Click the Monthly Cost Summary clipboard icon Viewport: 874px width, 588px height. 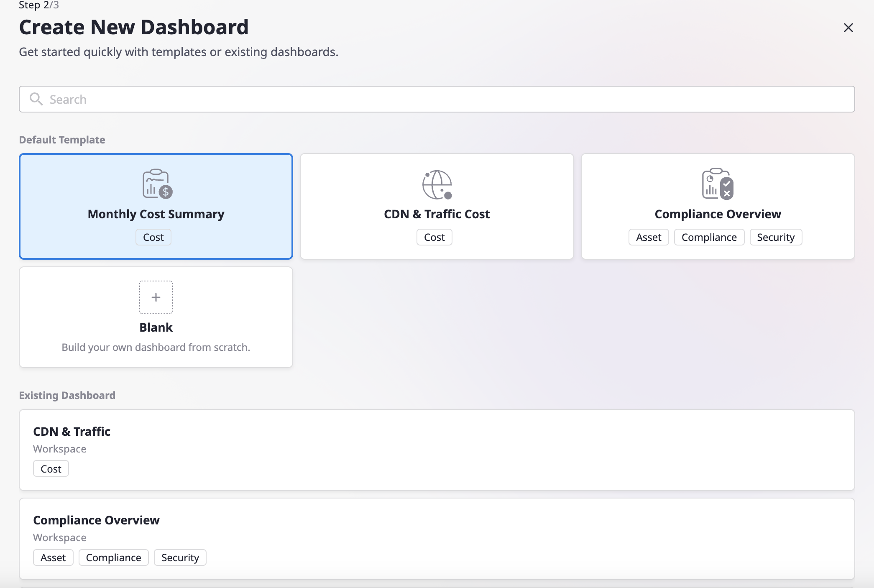(x=157, y=184)
